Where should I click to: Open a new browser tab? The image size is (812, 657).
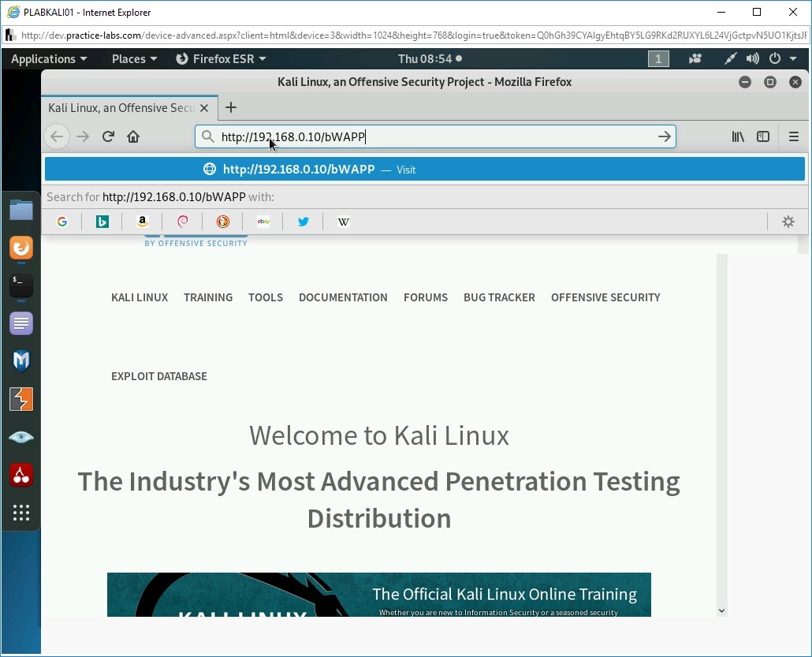click(x=231, y=107)
